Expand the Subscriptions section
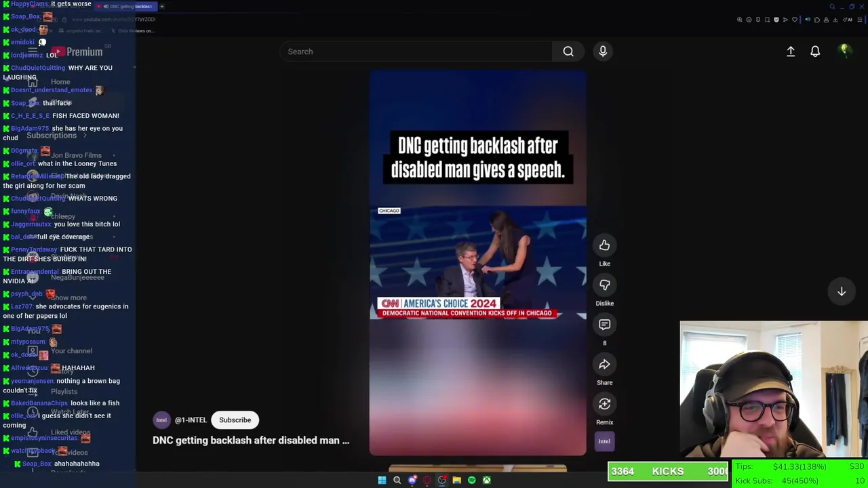Viewport: 868px width, 488px height. (57, 136)
